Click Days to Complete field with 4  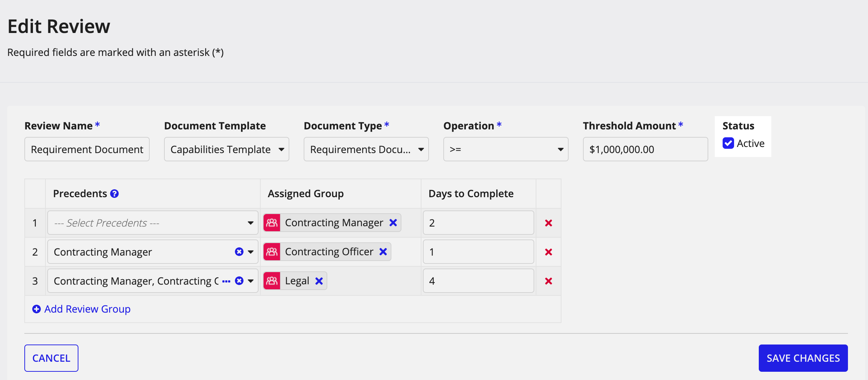(478, 281)
